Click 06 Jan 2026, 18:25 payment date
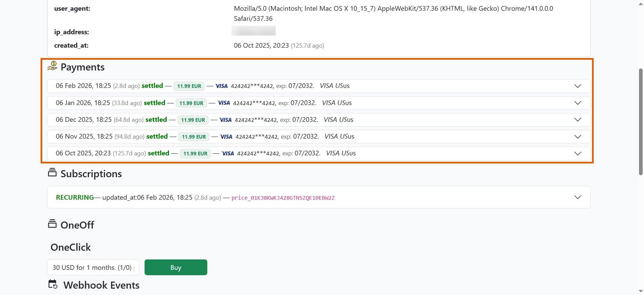Screen dimensions: 644x295 pyautogui.click(x=83, y=103)
